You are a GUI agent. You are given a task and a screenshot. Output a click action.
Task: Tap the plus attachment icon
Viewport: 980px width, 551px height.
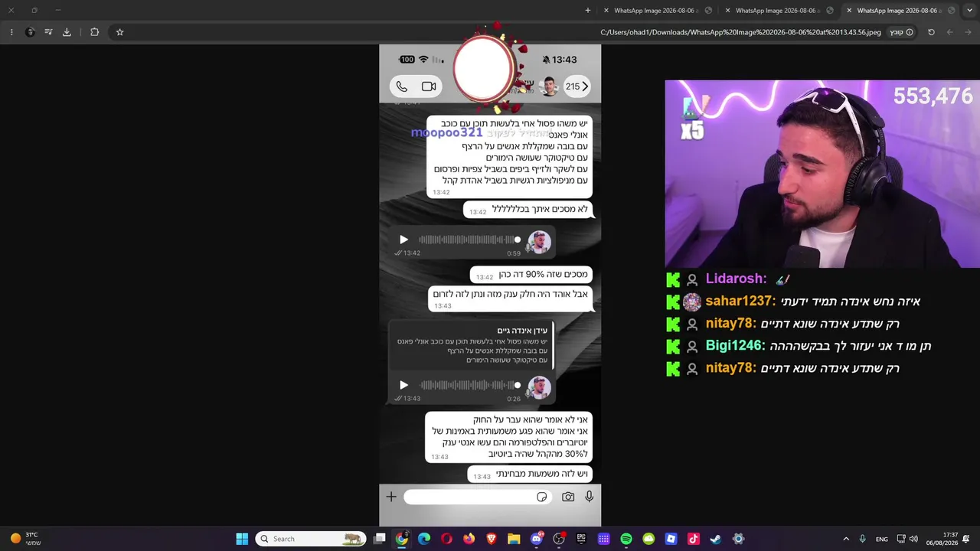click(x=391, y=497)
